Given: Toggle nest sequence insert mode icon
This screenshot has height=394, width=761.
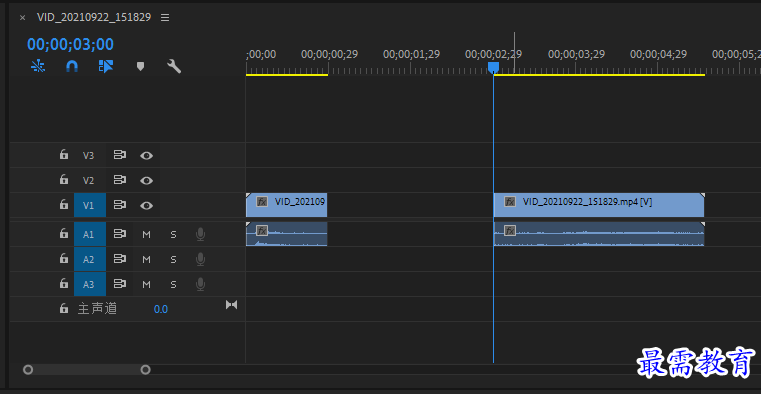Looking at the screenshot, I should 38,66.
